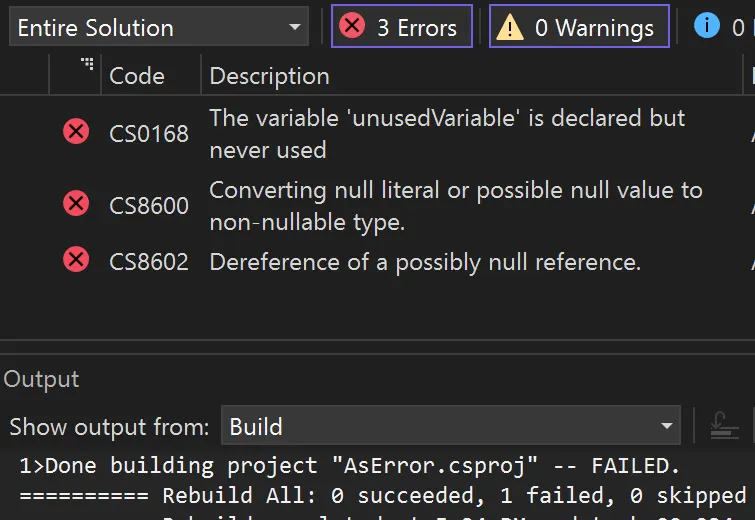Click the category column grid icon
The width and height of the screenshot is (755, 520).
click(87, 64)
